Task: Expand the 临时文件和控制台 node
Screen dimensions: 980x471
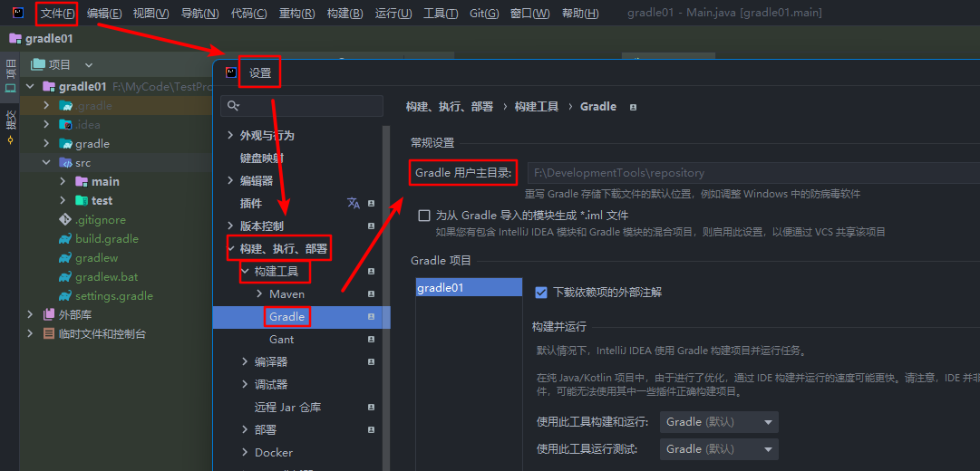Action: [30, 333]
